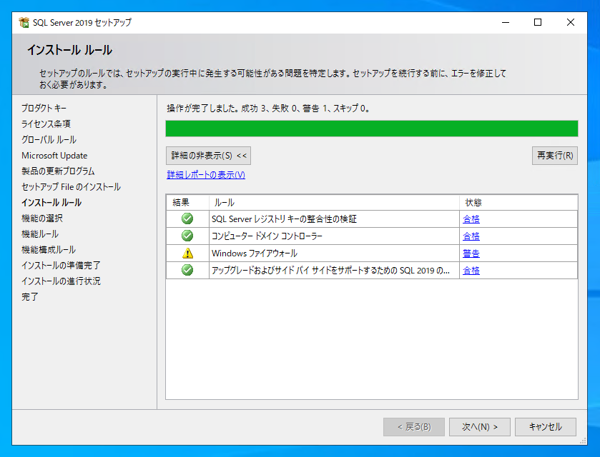Click green check icon for アップグレードおよびサイド バイ サイド row
Screen dimensions: 600x457
click(187, 270)
